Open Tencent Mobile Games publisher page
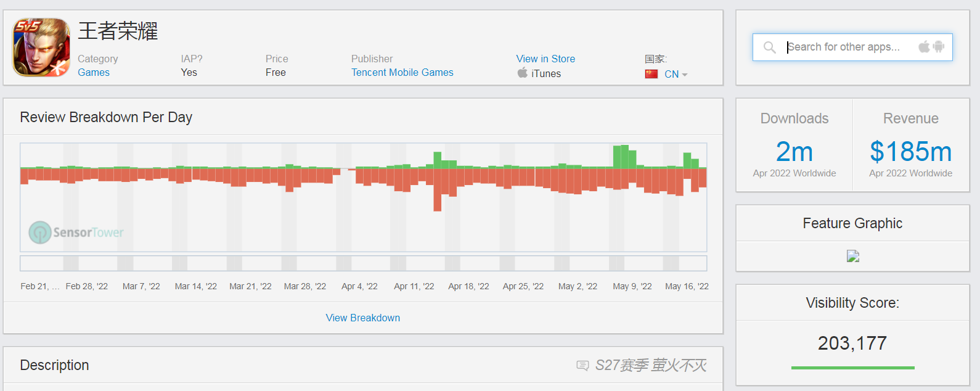 coord(402,72)
